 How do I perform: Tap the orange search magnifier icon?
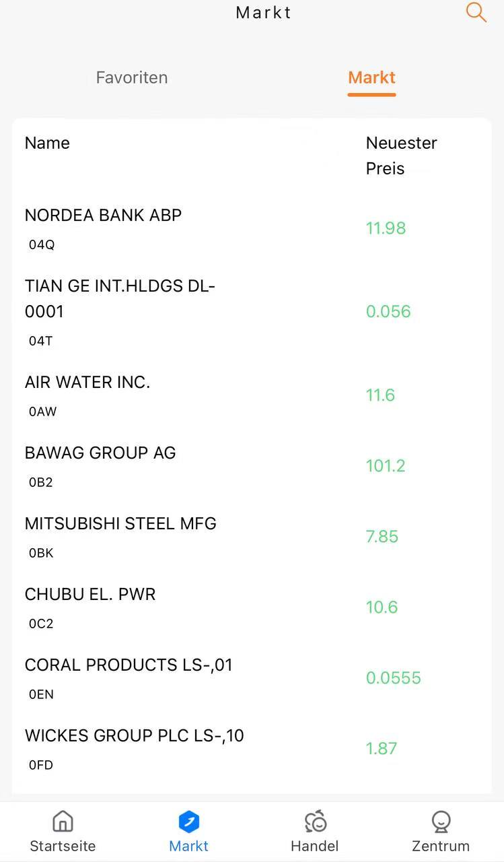coord(476,12)
